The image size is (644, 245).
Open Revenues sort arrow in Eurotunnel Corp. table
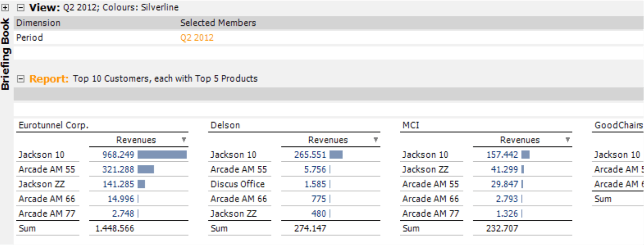[184, 140]
